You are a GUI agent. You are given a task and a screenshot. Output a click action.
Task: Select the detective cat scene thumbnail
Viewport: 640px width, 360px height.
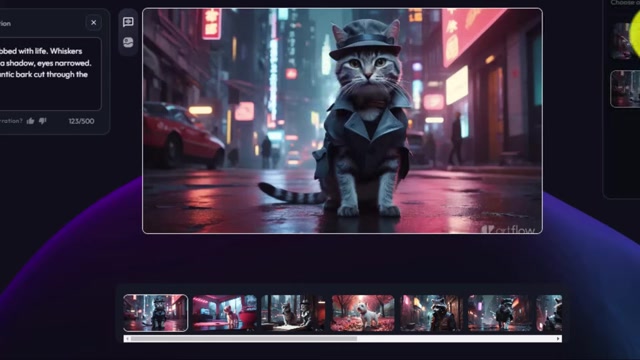(x=156, y=313)
